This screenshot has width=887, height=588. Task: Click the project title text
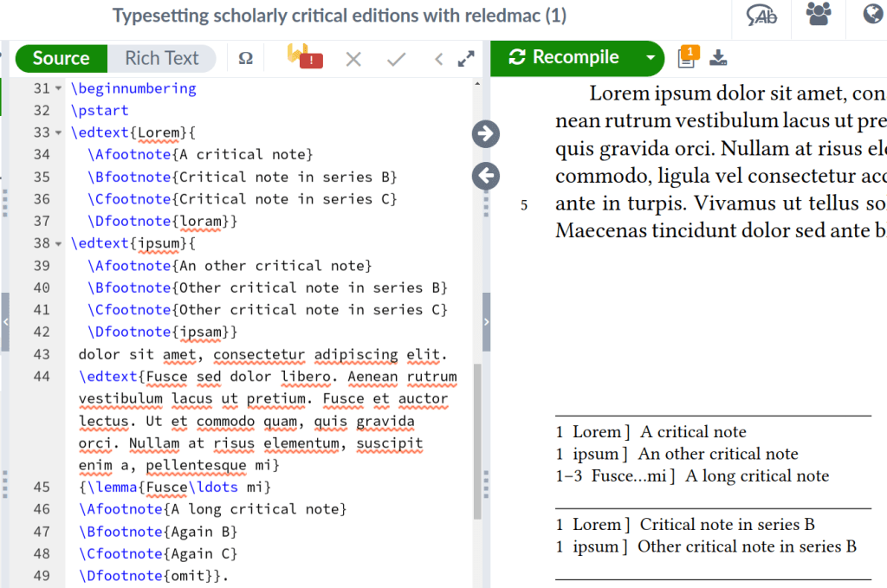(x=340, y=16)
